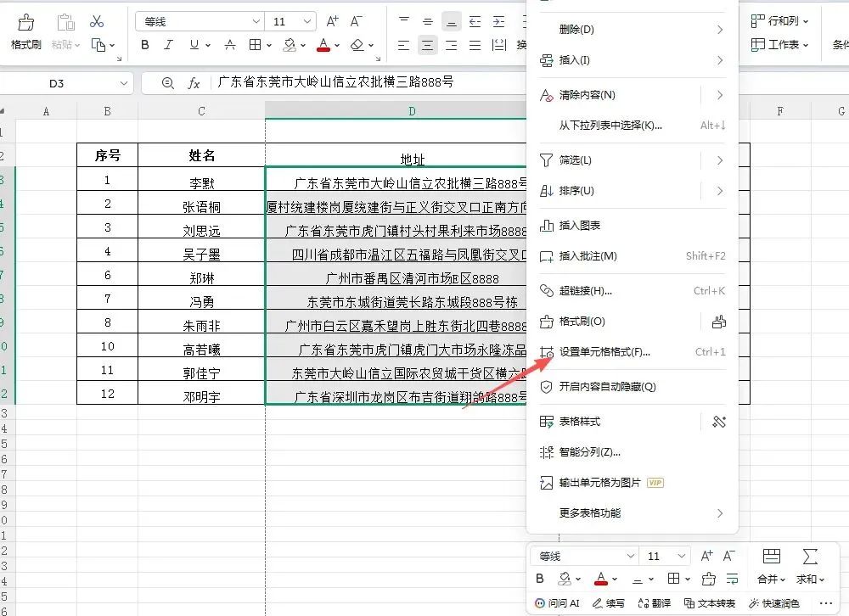
Task: Open mini toolbar Sum (求和) button
Action: coord(810,566)
